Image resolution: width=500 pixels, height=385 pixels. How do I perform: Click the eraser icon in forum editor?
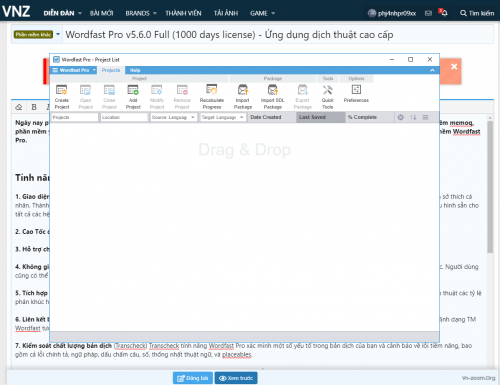pos(19,107)
